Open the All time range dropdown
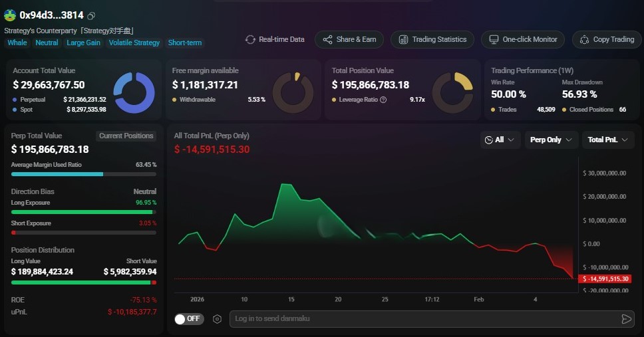 (500, 140)
